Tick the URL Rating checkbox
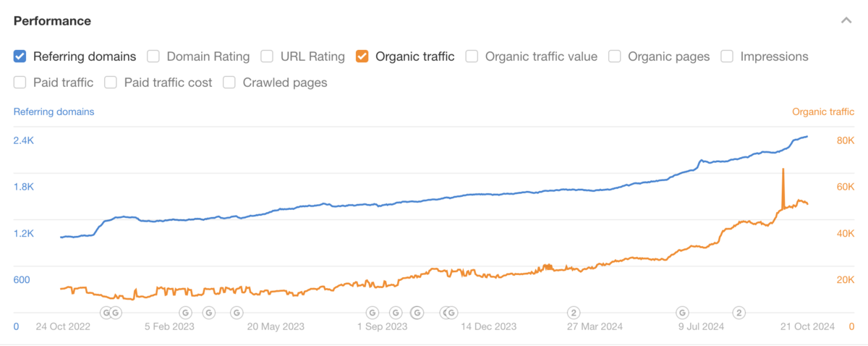868x346 pixels. [x=267, y=56]
